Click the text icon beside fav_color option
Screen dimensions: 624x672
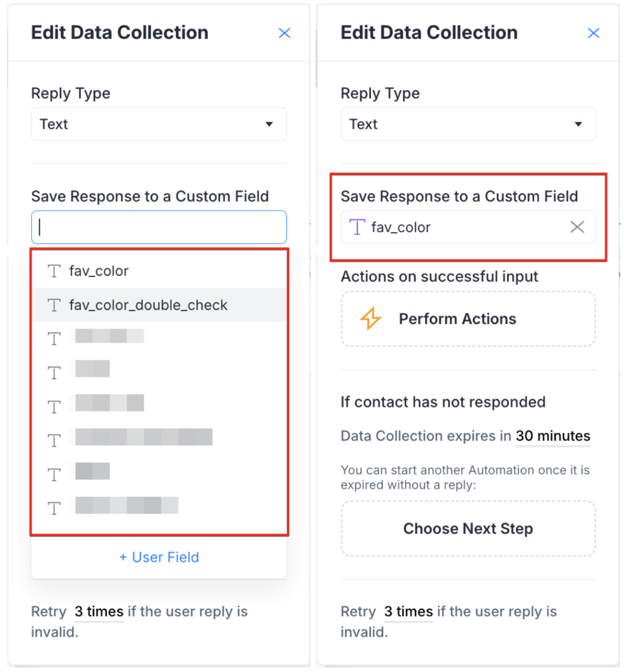pos(54,271)
